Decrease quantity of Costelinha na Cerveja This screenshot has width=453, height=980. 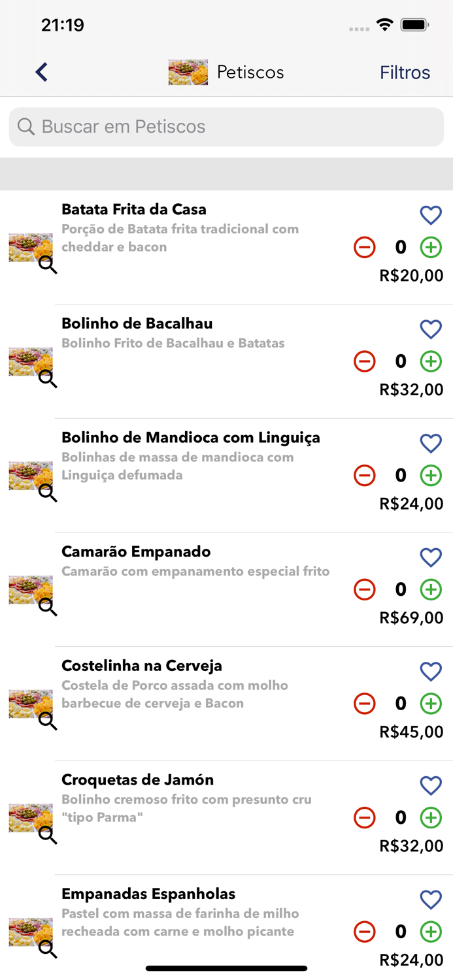pos(364,704)
